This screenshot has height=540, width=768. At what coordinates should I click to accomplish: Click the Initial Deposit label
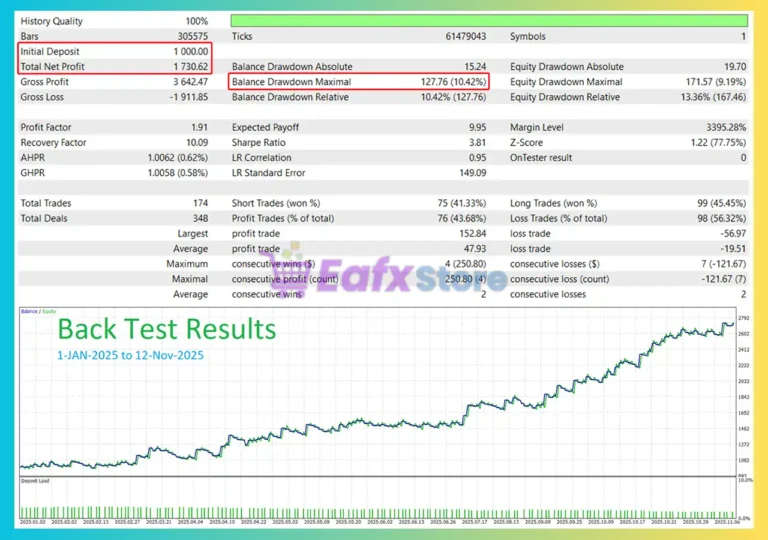point(49,51)
